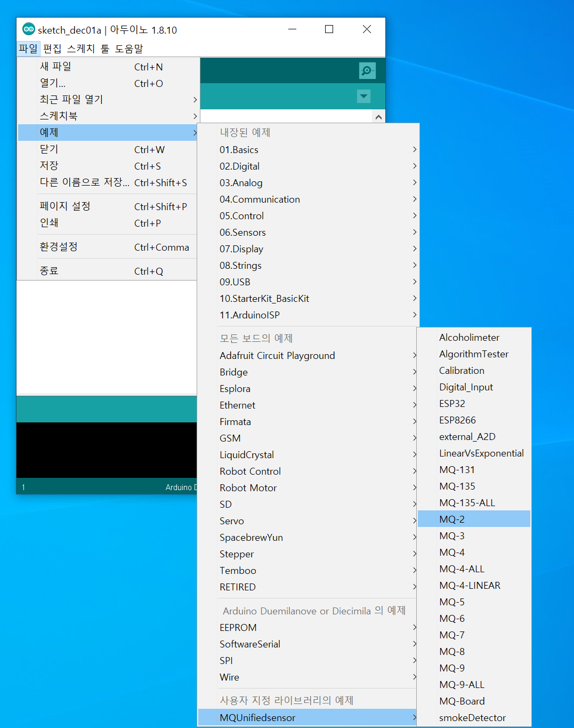The image size is (574, 728).
Task: Open the tab dropdown arrow in the sketch window
Action: 363,97
